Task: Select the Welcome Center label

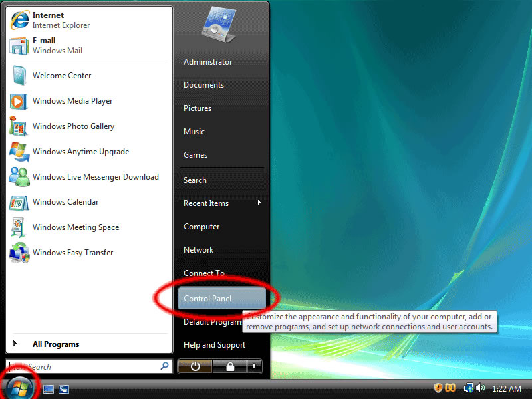Action: (62, 76)
